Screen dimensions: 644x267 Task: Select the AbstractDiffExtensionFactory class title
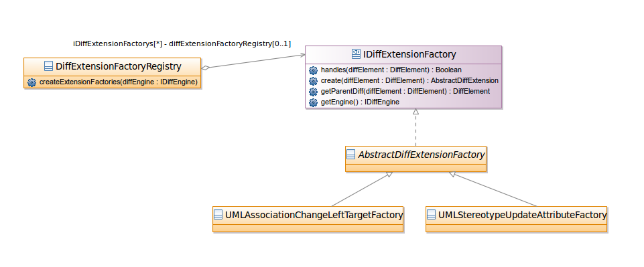click(422, 155)
